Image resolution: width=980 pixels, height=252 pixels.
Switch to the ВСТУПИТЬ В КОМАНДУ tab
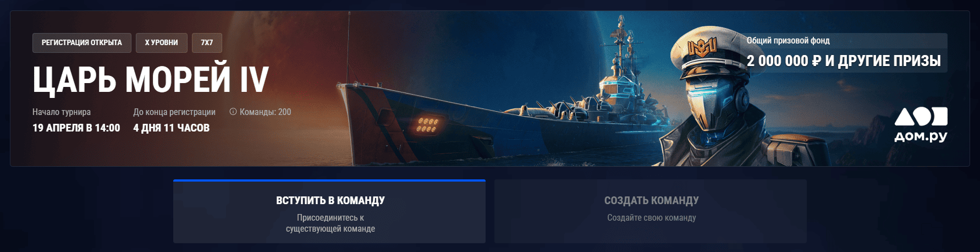click(x=329, y=212)
